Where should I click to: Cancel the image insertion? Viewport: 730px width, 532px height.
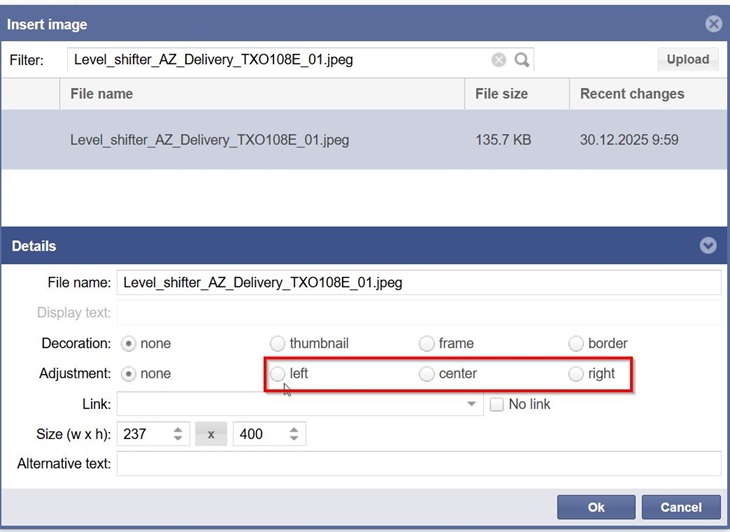point(680,507)
